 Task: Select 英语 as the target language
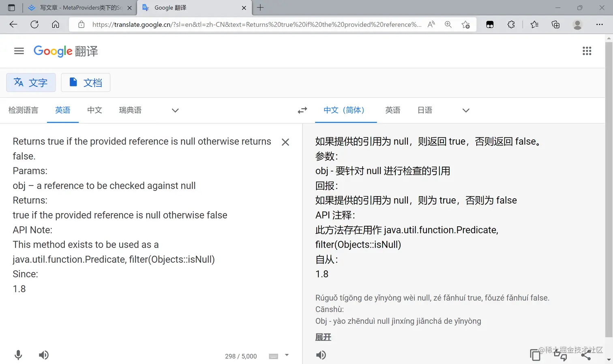pos(393,110)
